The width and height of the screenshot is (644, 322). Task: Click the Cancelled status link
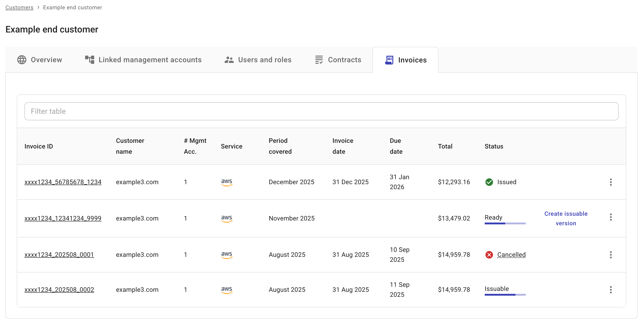(511, 255)
